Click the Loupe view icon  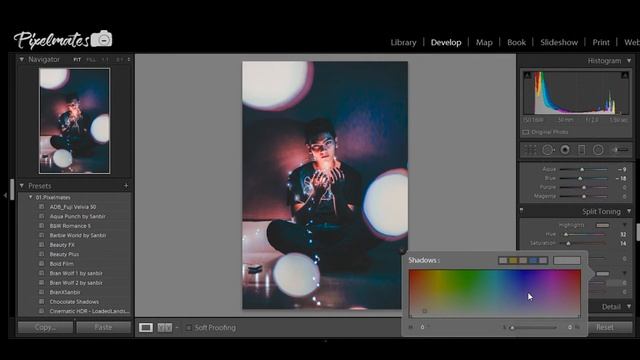(146, 327)
